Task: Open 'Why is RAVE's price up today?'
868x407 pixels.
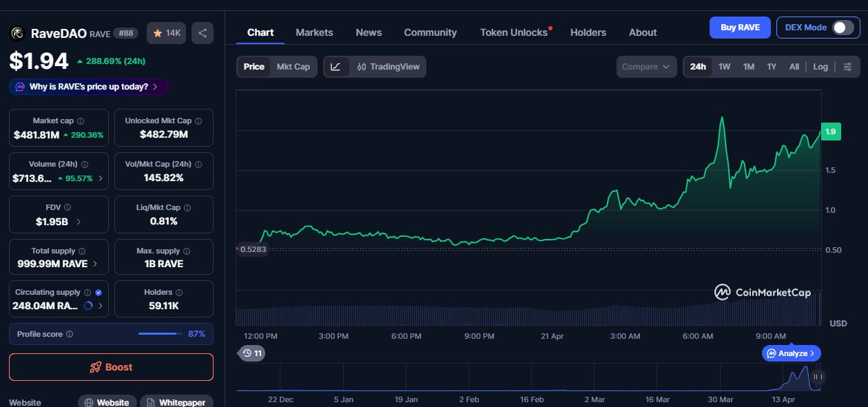Action: point(88,87)
